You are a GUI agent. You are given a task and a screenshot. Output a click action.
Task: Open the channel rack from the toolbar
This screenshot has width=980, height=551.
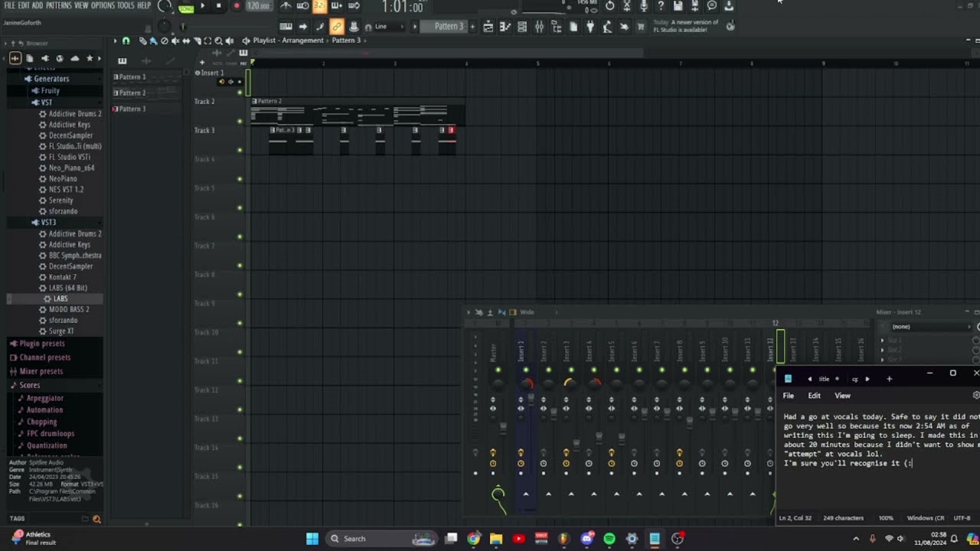522,27
